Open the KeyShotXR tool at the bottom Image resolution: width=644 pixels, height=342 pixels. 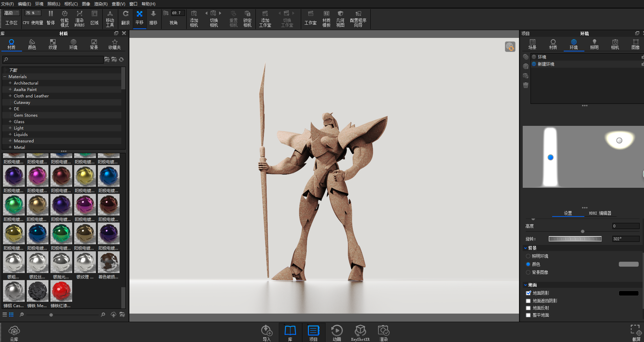tap(360, 332)
